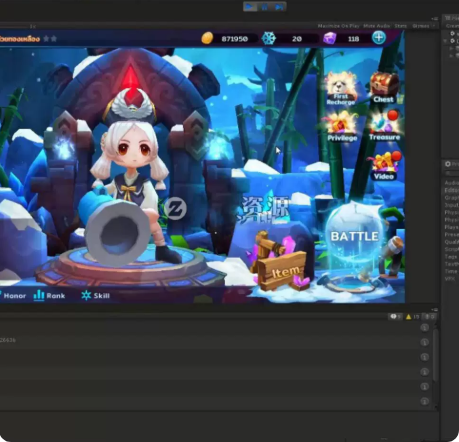The width and height of the screenshot is (459, 442).
Task: Open the First Recharge panda icon
Action: click(x=341, y=88)
